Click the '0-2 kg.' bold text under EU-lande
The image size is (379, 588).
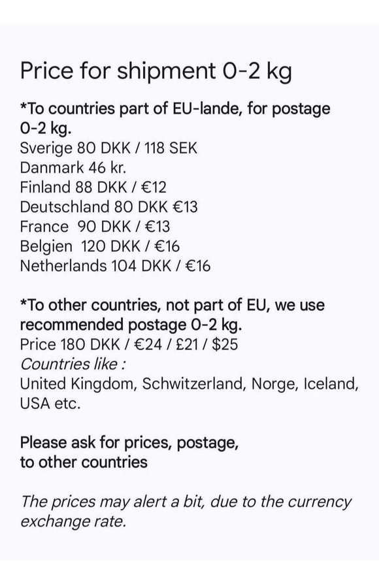point(45,129)
